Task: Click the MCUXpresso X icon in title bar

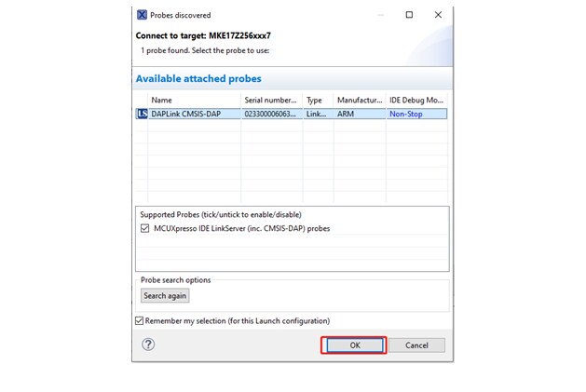Action: coord(142,15)
